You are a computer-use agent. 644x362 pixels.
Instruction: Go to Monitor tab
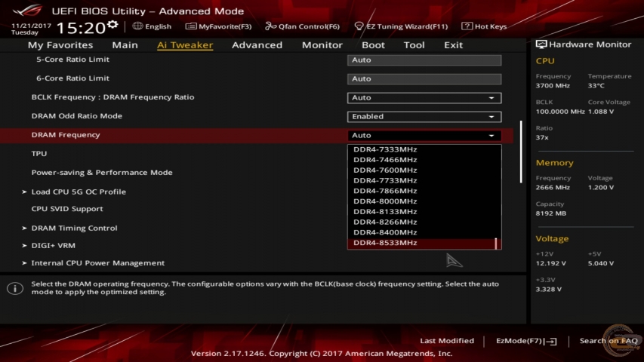click(x=322, y=44)
